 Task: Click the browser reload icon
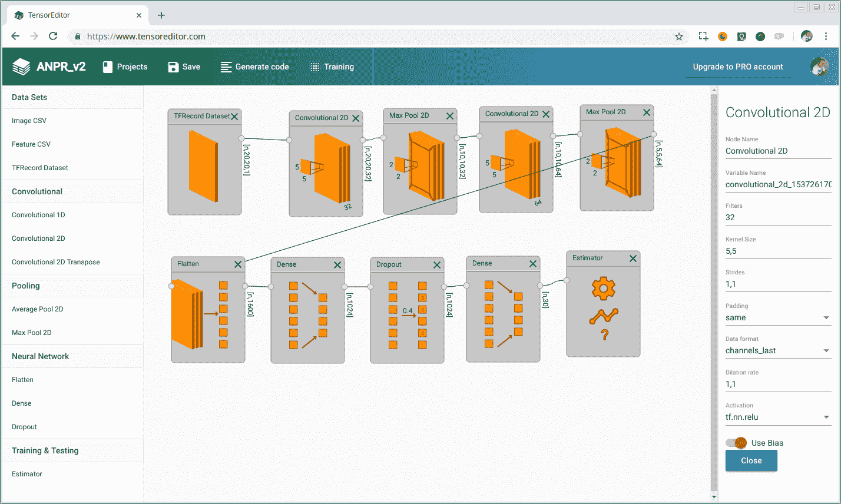click(x=53, y=37)
